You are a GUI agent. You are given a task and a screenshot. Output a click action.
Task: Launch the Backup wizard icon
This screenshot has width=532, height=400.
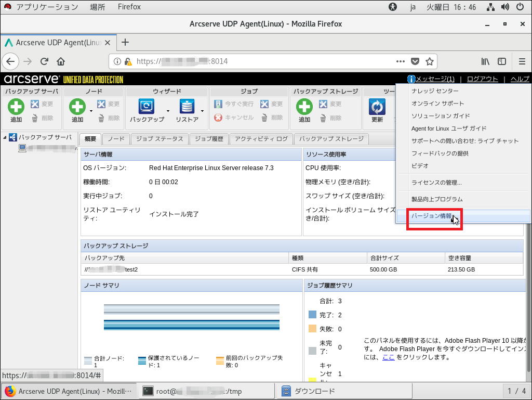[147, 106]
